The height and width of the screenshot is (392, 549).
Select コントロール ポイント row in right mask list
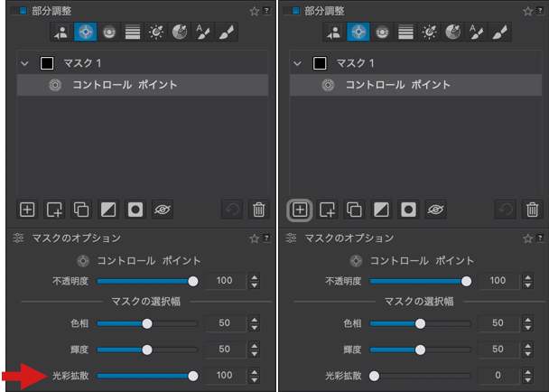(415, 85)
